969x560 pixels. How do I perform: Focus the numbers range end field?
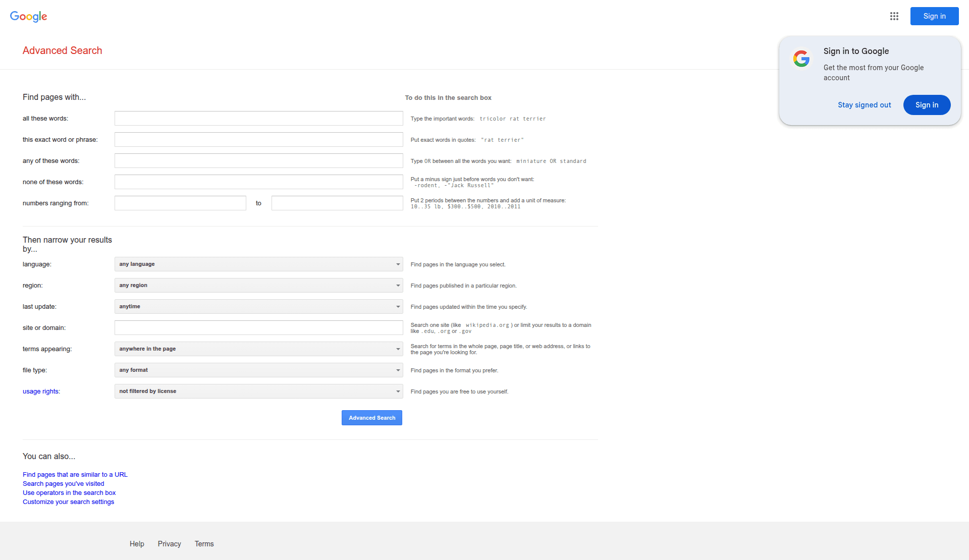click(x=337, y=203)
